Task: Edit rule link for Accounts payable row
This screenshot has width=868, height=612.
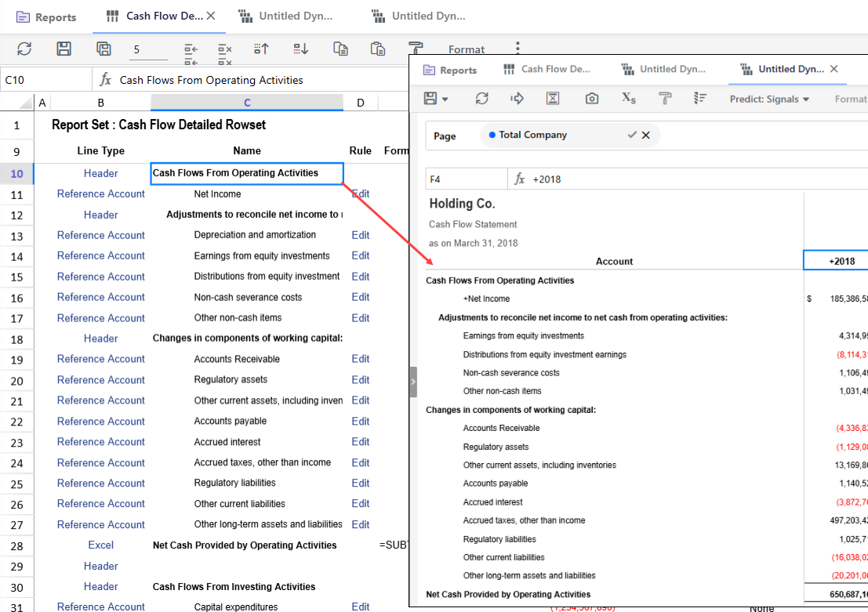Action: click(361, 421)
